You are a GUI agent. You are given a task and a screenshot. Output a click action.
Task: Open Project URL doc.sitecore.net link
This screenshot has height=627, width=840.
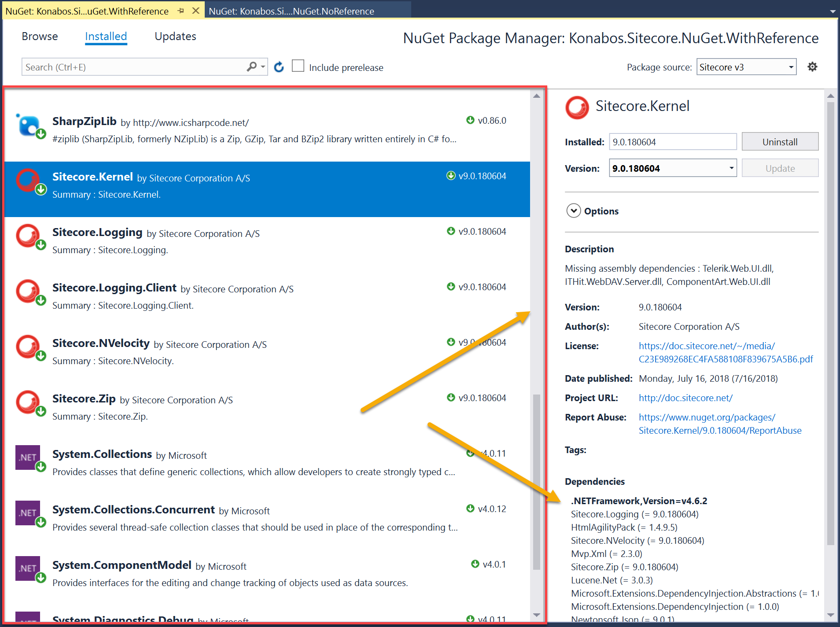[x=685, y=398]
